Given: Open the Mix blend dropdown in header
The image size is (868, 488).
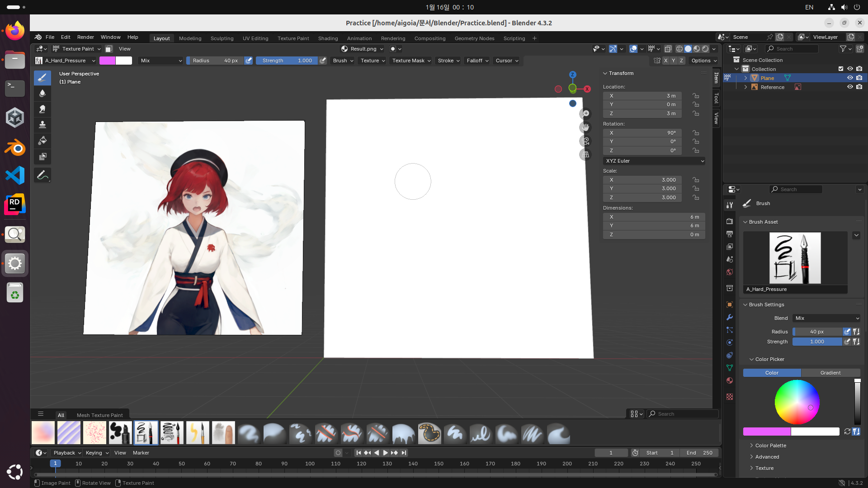Looking at the screenshot, I should [x=161, y=61].
